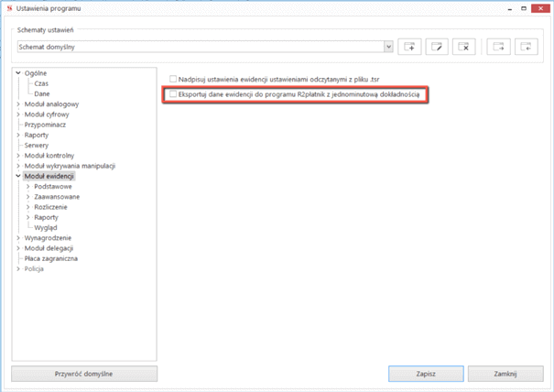
Task: Click the 'Zapisz' button
Action: [425, 374]
